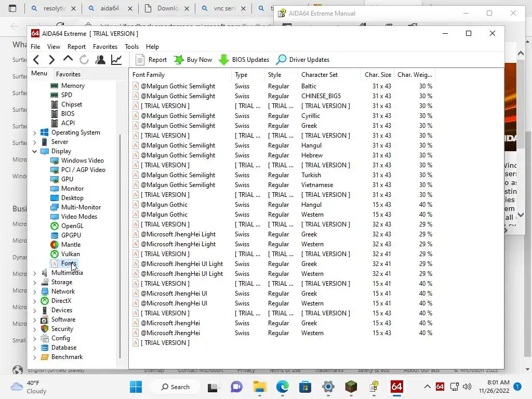
Task: Click the taskbar Search box
Action: pyautogui.click(x=175, y=387)
